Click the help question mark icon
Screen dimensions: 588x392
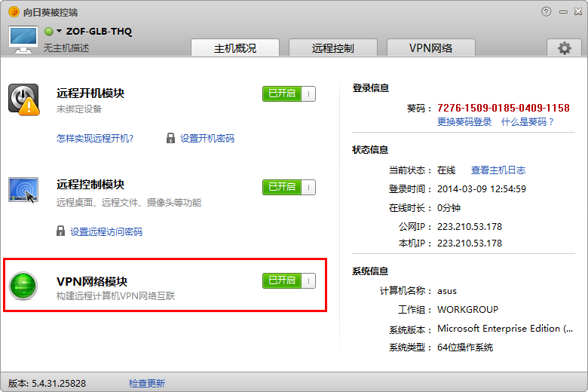click(547, 11)
